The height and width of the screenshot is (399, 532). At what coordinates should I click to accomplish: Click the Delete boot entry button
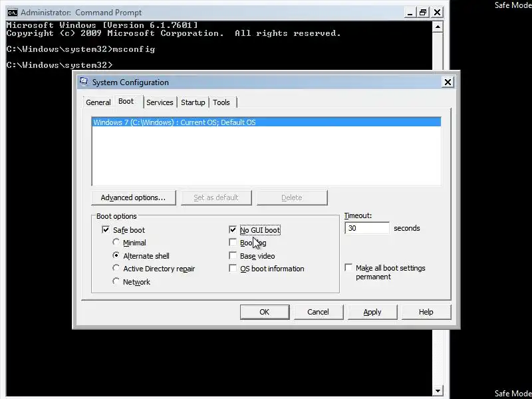[292, 198]
